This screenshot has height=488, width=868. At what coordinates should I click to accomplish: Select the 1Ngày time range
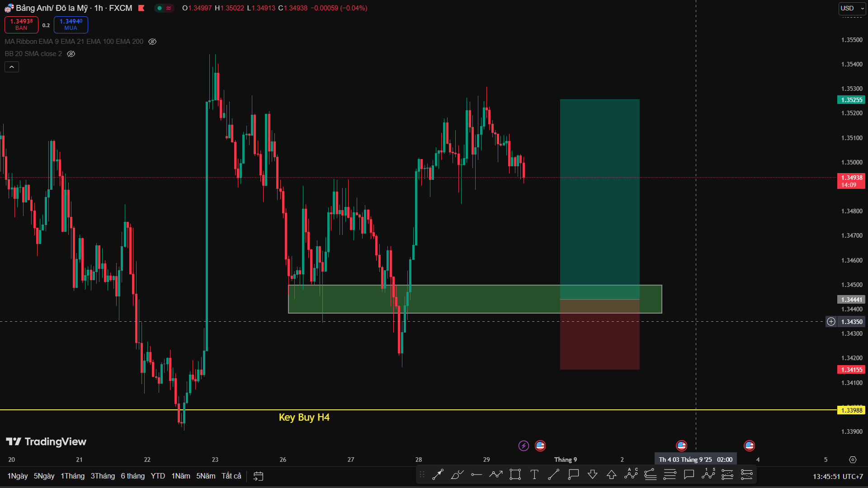tap(18, 476)
